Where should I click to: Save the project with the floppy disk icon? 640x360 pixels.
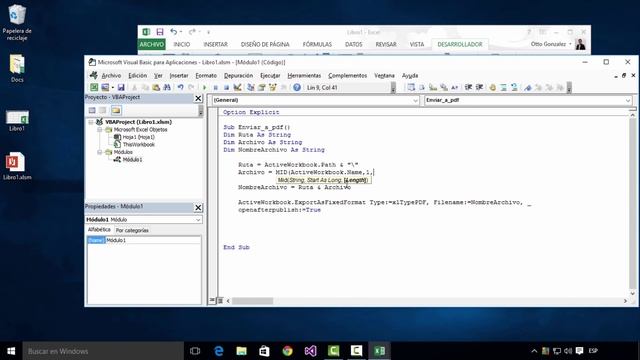tap(121, 87)
